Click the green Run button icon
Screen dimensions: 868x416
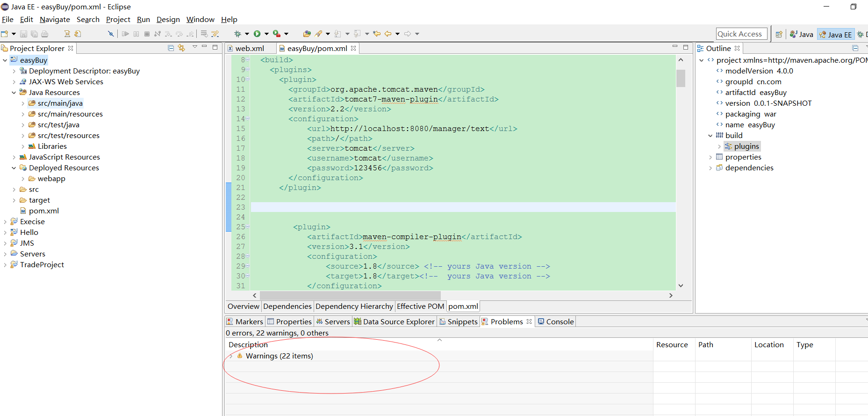[x=257, y=34]
